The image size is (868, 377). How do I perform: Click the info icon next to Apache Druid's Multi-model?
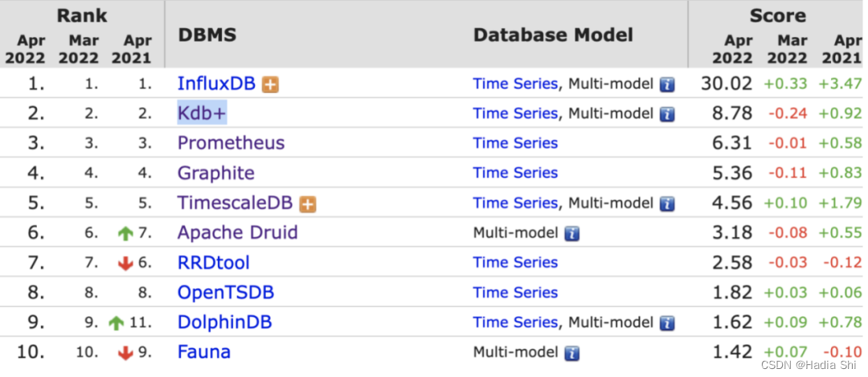[571, 234]
